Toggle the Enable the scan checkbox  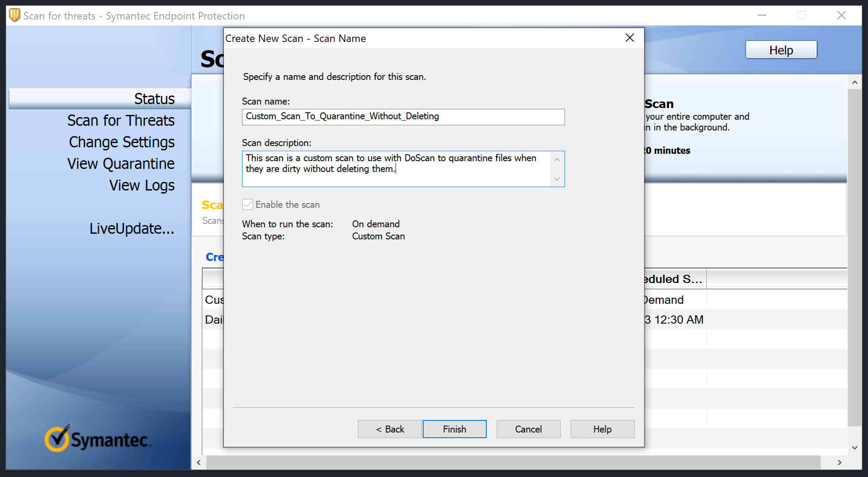[x=248, y=204]
